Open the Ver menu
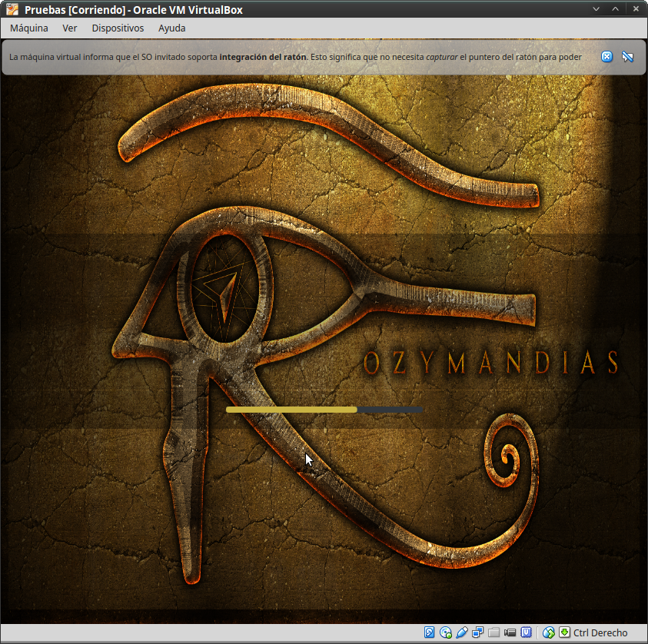The image size is (648, 644). (x=70, y=28)
